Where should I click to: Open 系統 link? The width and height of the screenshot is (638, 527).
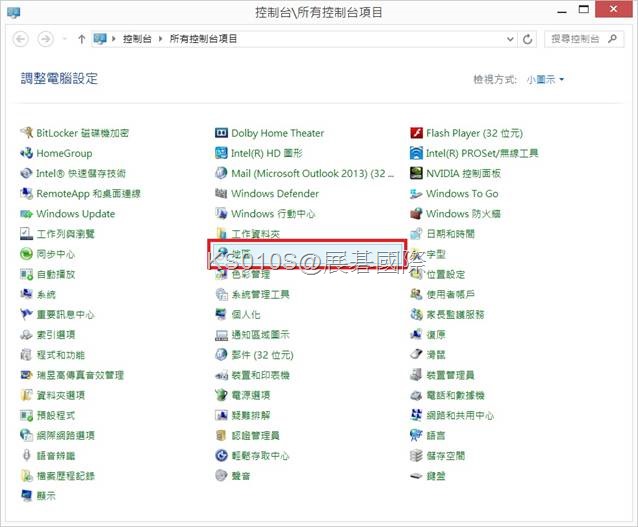click(x=46, y=294)
